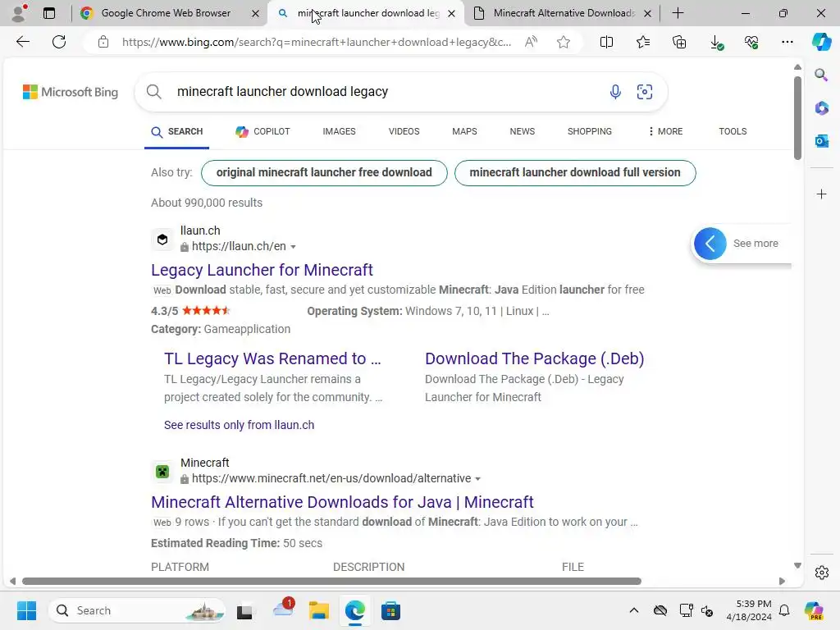The image size is (840, 630).
Task: Open Microsoft Store from taskbar
Action: 390,610
